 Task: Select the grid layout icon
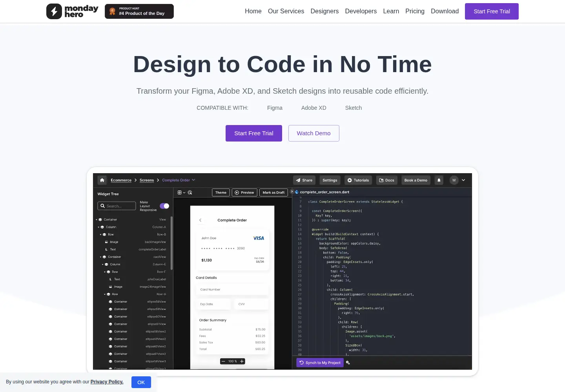tap(180, 192)
